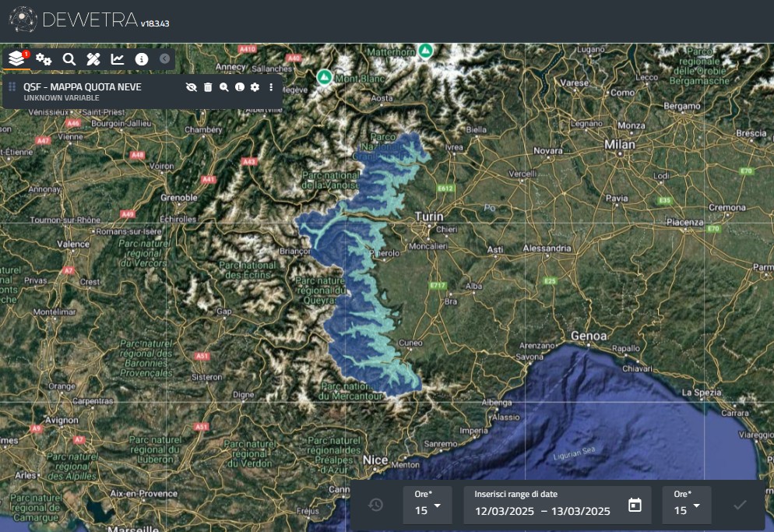Open the layers panel tab
Viewport: 774px width, 532px height.
pos(16,59)
